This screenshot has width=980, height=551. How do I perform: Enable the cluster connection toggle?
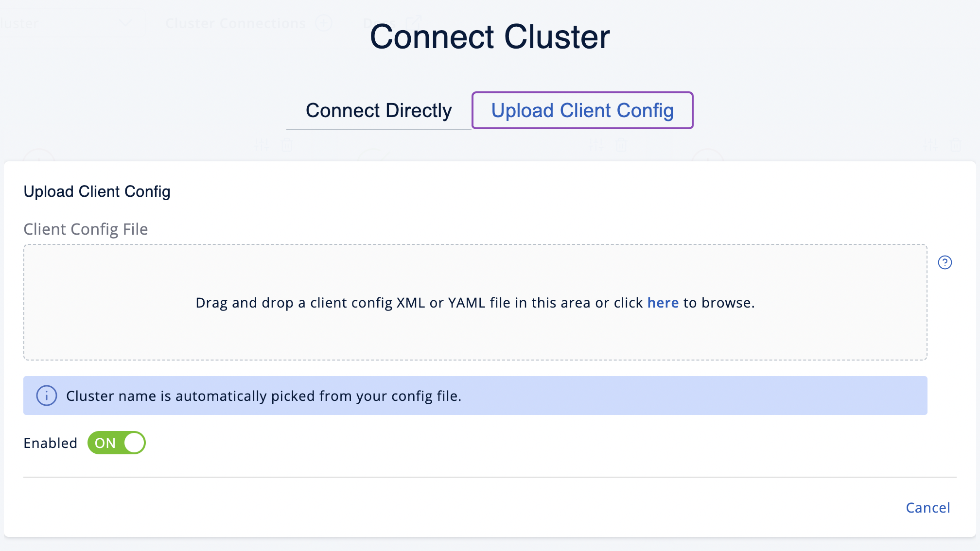(117, 443)
